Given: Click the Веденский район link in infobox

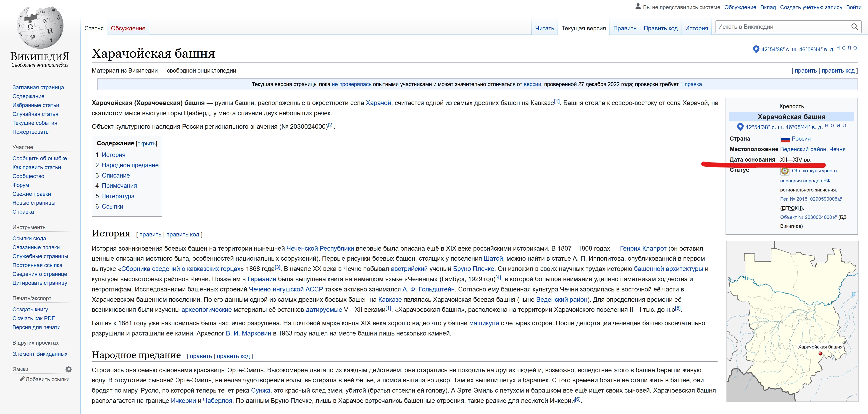Looking at the screenshot, I should [x=803, y=149].
